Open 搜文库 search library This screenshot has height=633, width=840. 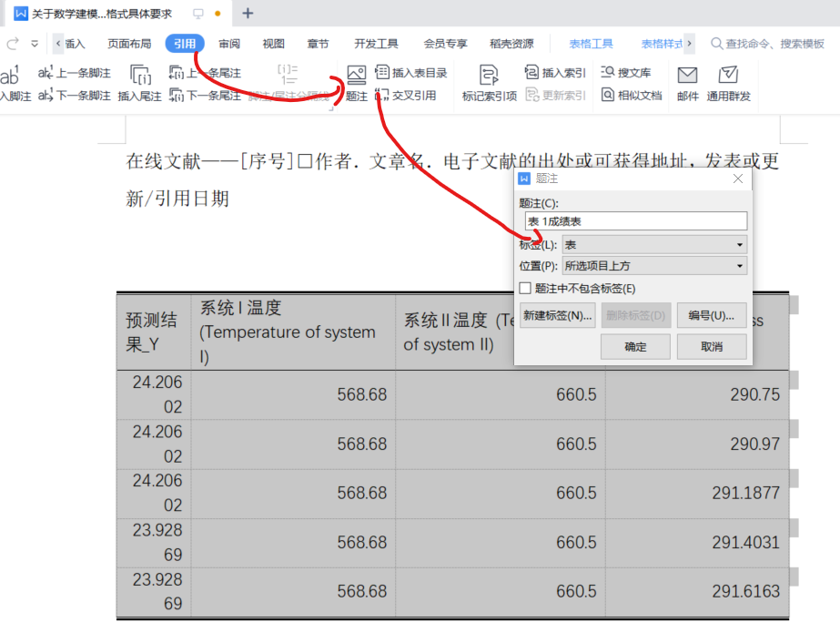pyautogui.click(x=626, y=73)
